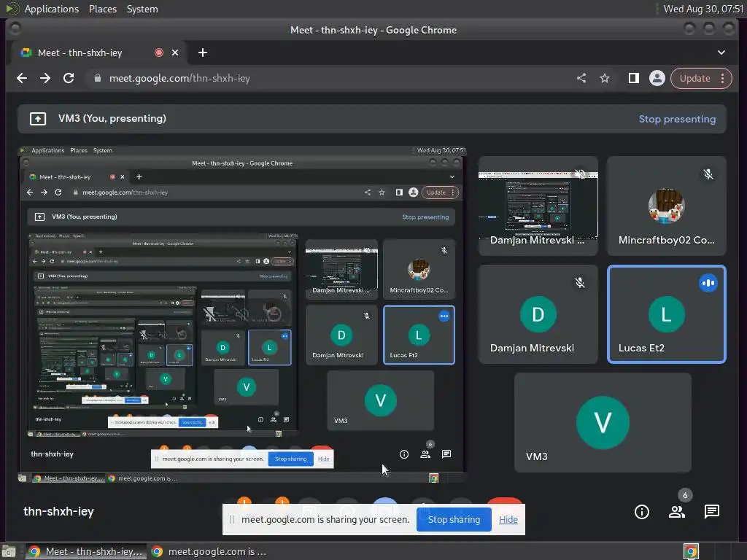Open the tab search chevron
The width and height of the screenshot is (747, 560).
point(721,52)
